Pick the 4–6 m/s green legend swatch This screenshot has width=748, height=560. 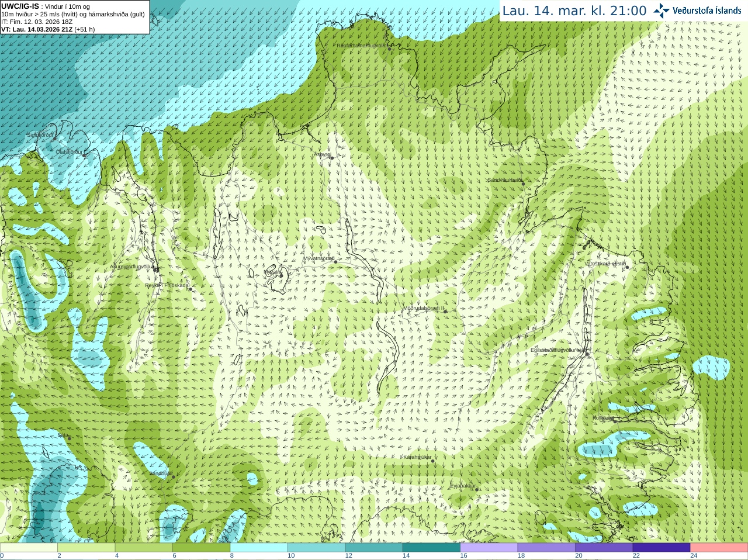pos(144,548)
